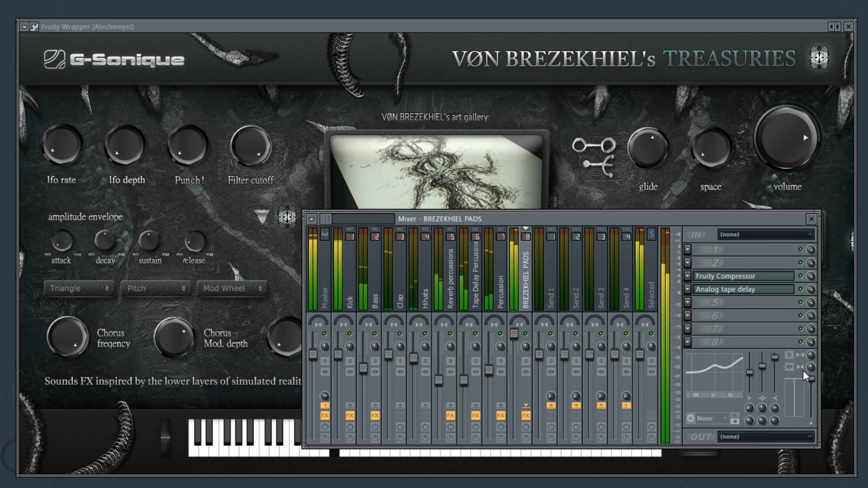Viewport: 868px width, 488px height.
Task: Click the stereo separation icon on Clap track
Action: click(x=394, y=324)
